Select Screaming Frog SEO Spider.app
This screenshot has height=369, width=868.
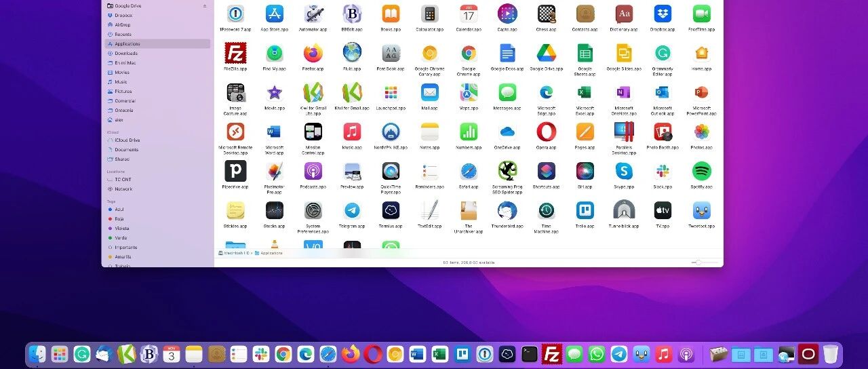coord(507,171)
